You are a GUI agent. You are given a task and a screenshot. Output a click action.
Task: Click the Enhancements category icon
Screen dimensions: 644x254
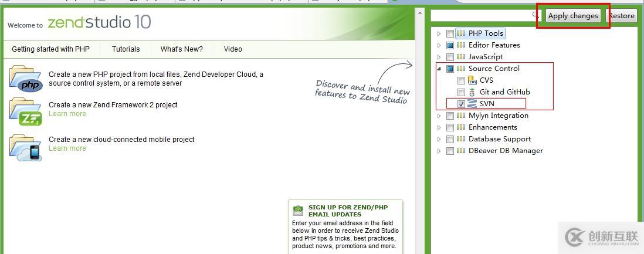point(461,127)
